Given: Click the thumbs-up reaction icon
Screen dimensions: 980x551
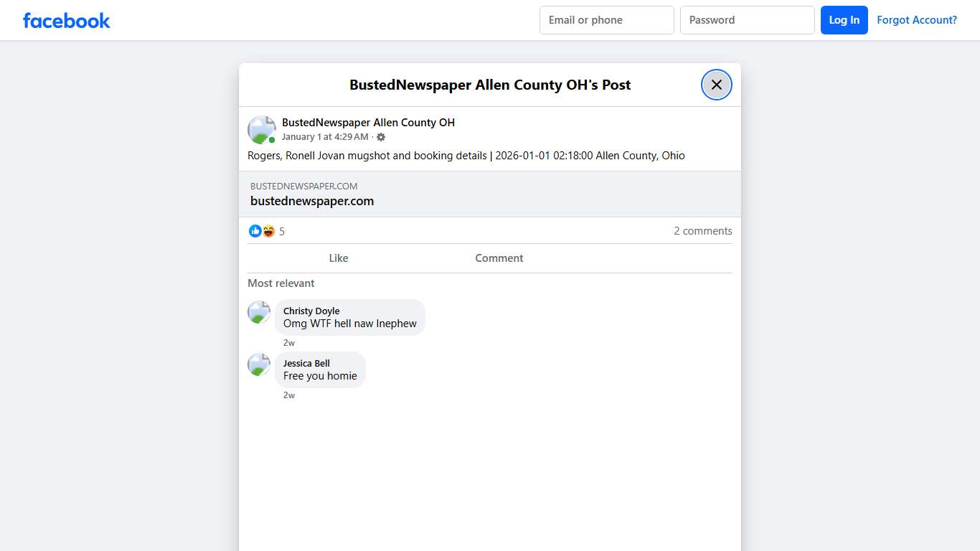Looking at the screenshot, I should coord(255,231).
